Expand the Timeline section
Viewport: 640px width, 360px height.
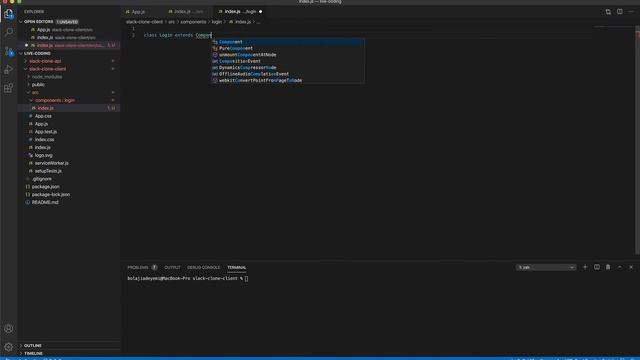click(x=33, y=353)
